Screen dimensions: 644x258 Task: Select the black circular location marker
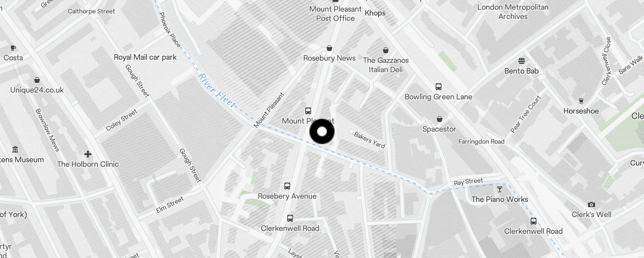coord(322,132)
